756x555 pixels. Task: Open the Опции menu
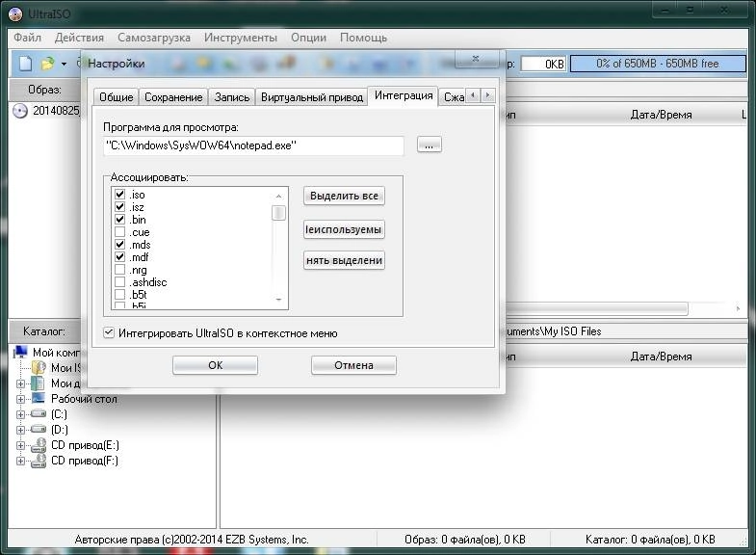[x=308, y=38]
